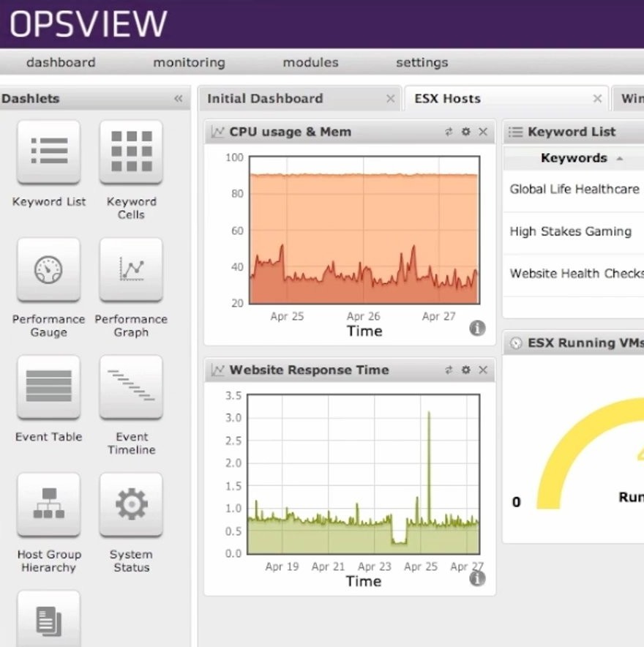The image size is (644, 647).
Task: Open Website Response Time dashlet settings
Action: [x=465, y=370]
